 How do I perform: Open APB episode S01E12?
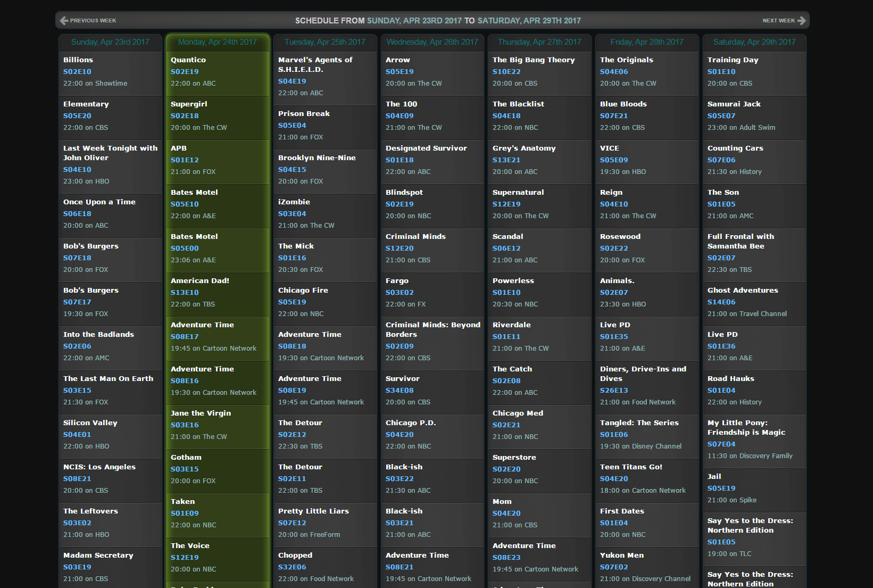(x=185, y=160)
